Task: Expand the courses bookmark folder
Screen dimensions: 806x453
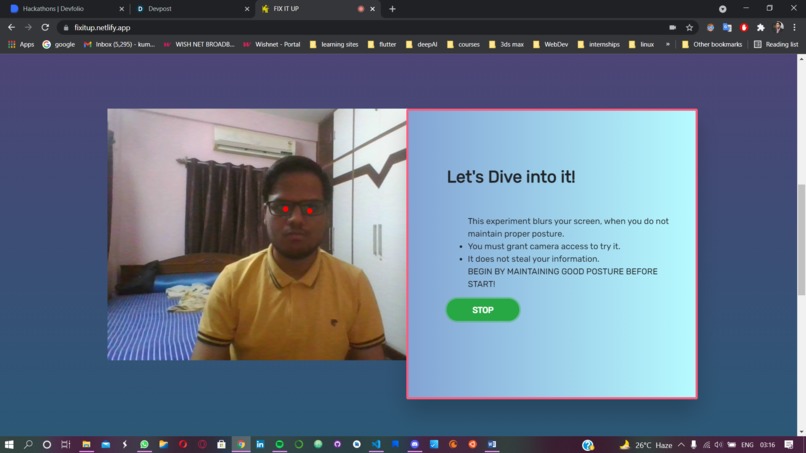Action: tap(463, 44)
